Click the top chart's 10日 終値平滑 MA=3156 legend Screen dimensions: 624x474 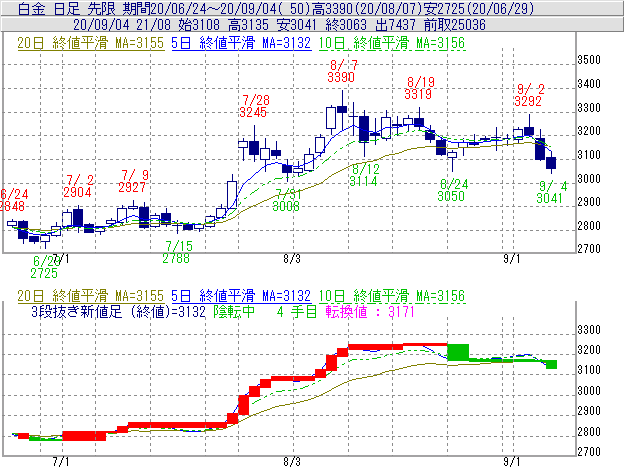(x=392, y=43)
